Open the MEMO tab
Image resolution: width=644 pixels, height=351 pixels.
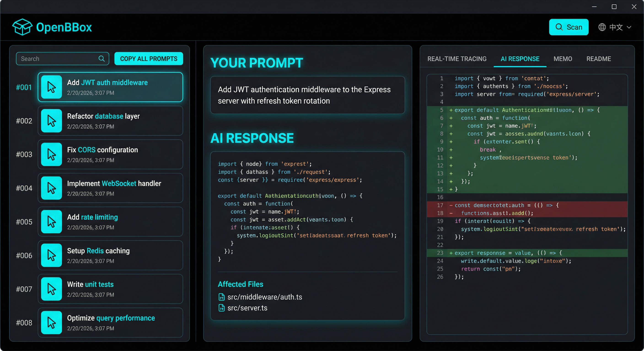point(563,59)
